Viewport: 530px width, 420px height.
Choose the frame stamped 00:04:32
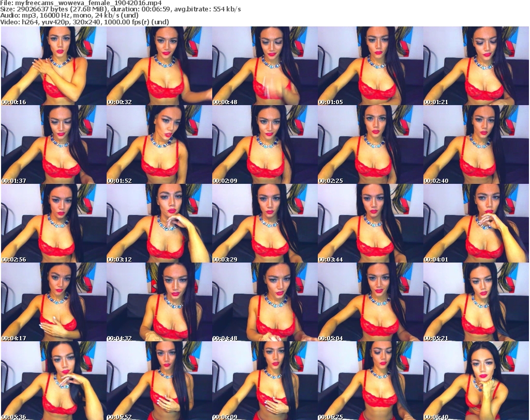pyautogui.click(x=159, y=302)
